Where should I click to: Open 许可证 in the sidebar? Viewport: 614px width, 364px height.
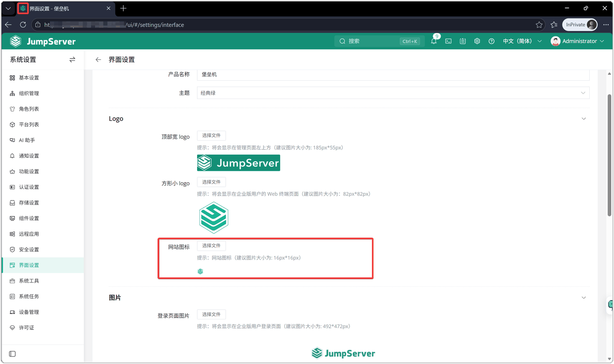(43, 328)
